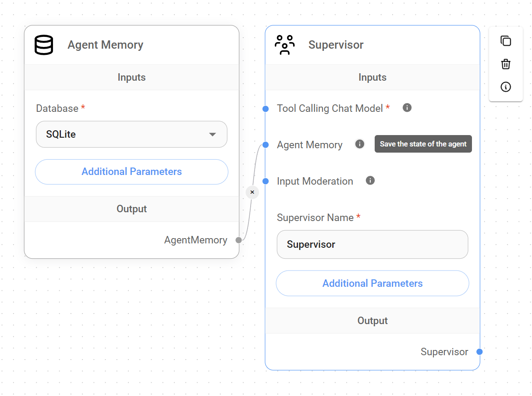Delete the Supervisor node using trash icon
This screenshot has height=396, width=532.
(x=506, y=64)
